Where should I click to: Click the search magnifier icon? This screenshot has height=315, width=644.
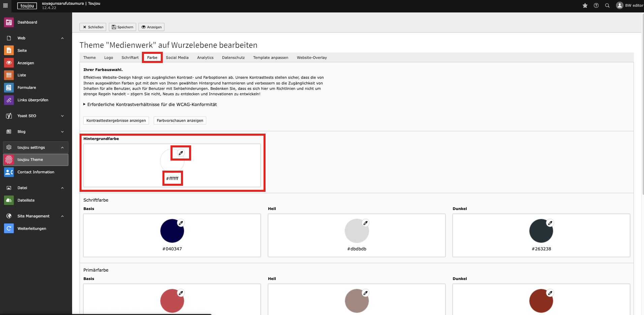pyautogui.click(x=607, y=5)
